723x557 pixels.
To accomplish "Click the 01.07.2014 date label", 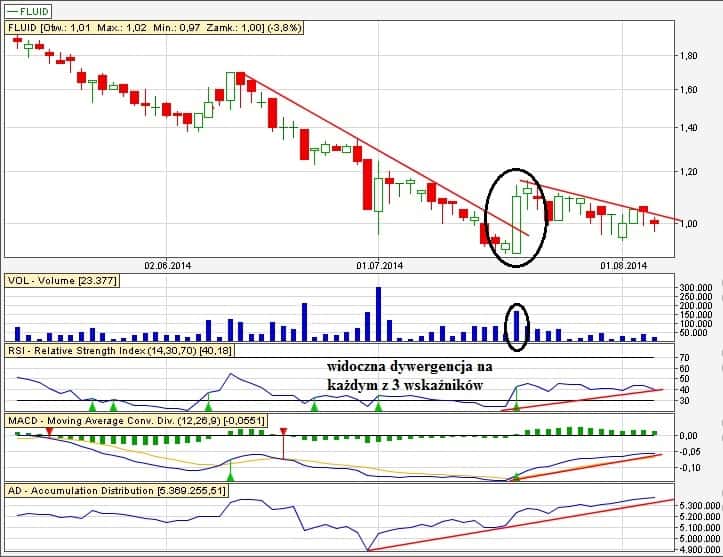I will 380,266.
